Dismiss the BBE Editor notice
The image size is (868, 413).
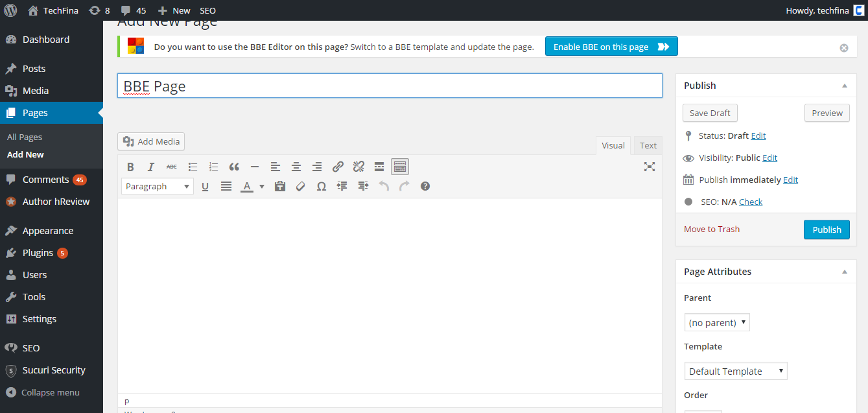point(844,47)
